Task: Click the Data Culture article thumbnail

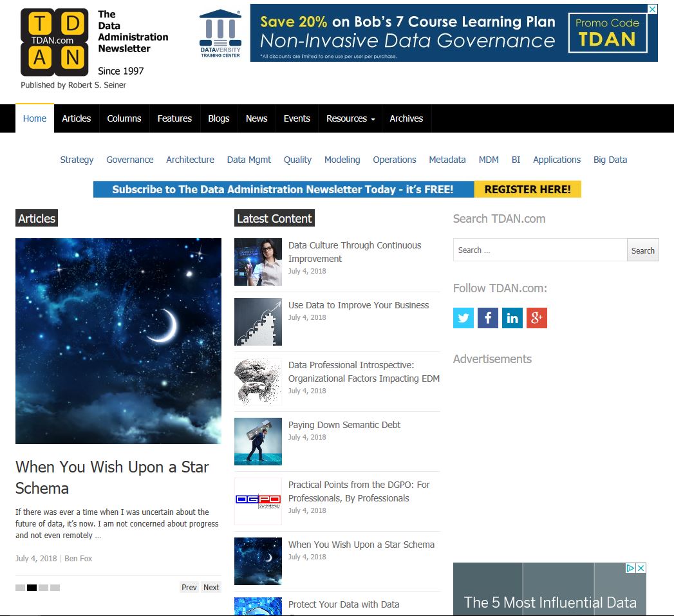Action: pos(258,262)
